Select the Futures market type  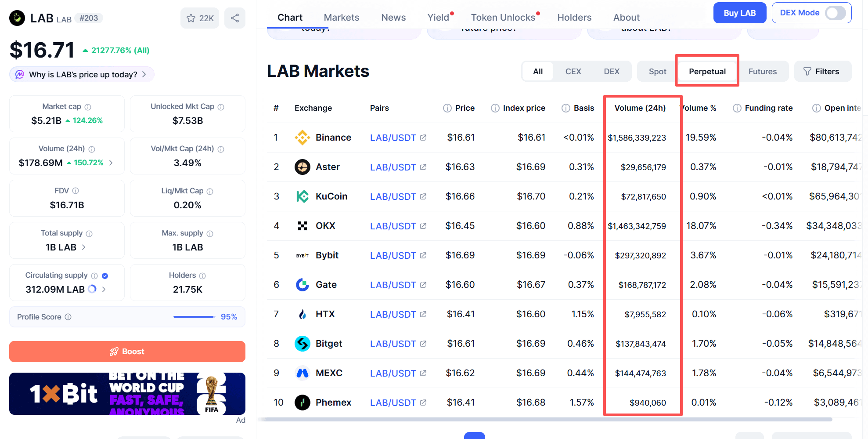(763, 71)
